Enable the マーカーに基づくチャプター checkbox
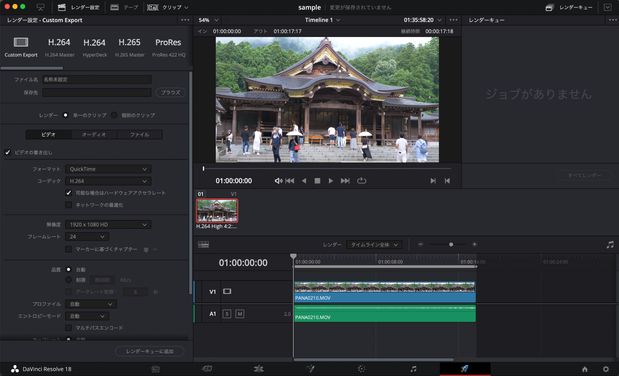 pos(69,249)
